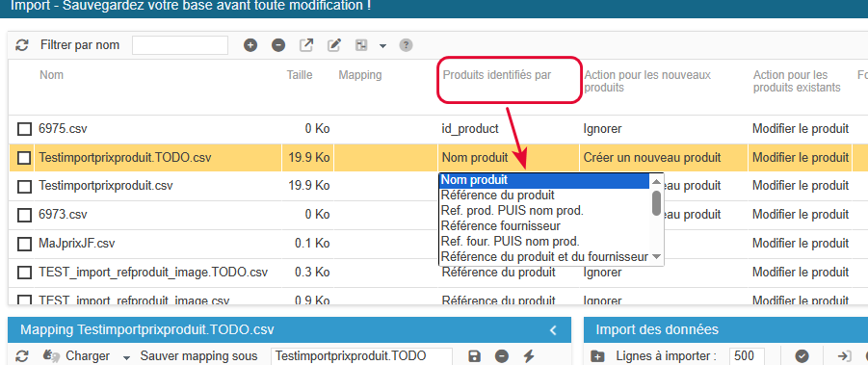Click the Mapping column header
868x365 pixels.
point(360,75)
